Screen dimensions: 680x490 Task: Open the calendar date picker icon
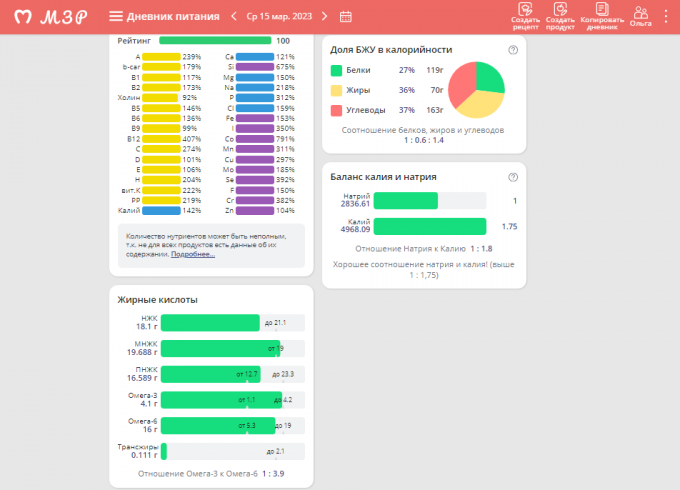pos(346,16)
